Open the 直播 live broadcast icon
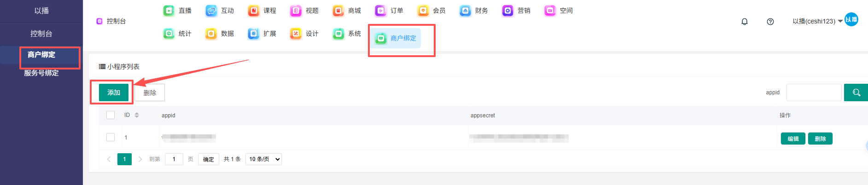 click(x=169, y=11)
